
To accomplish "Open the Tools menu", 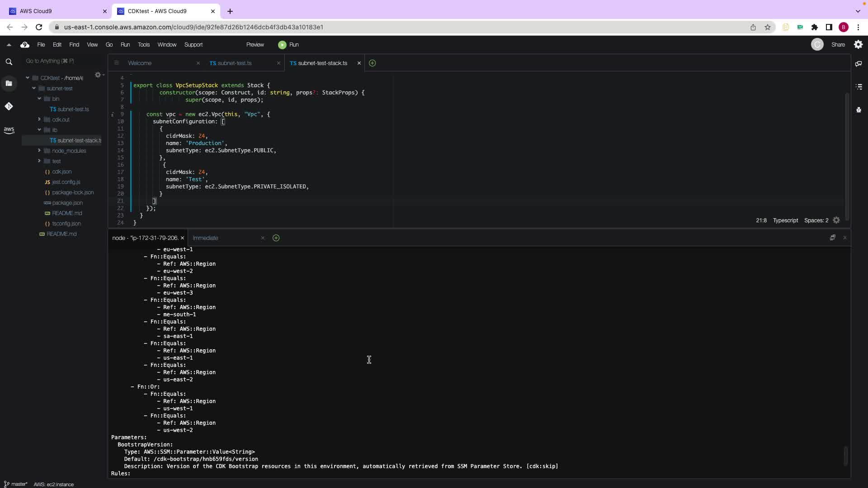I will [x=143, y=45].
